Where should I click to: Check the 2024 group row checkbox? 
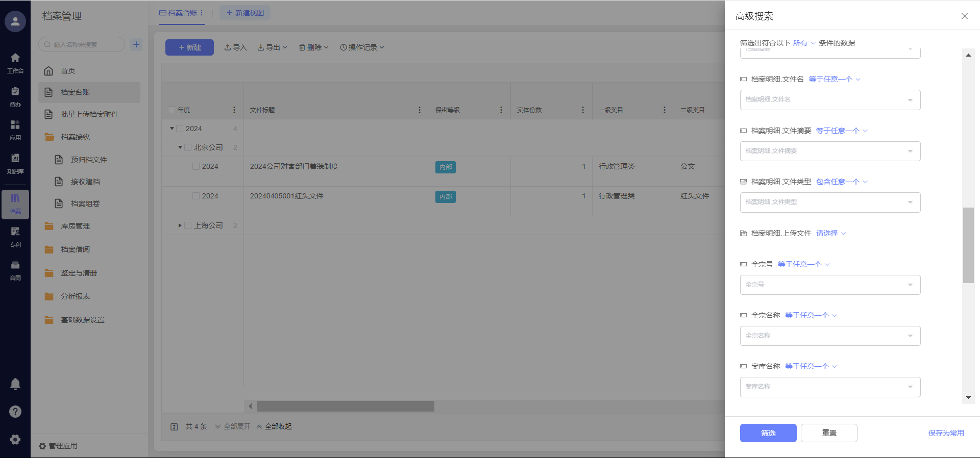pyautogui.click(x=180, y=129)
